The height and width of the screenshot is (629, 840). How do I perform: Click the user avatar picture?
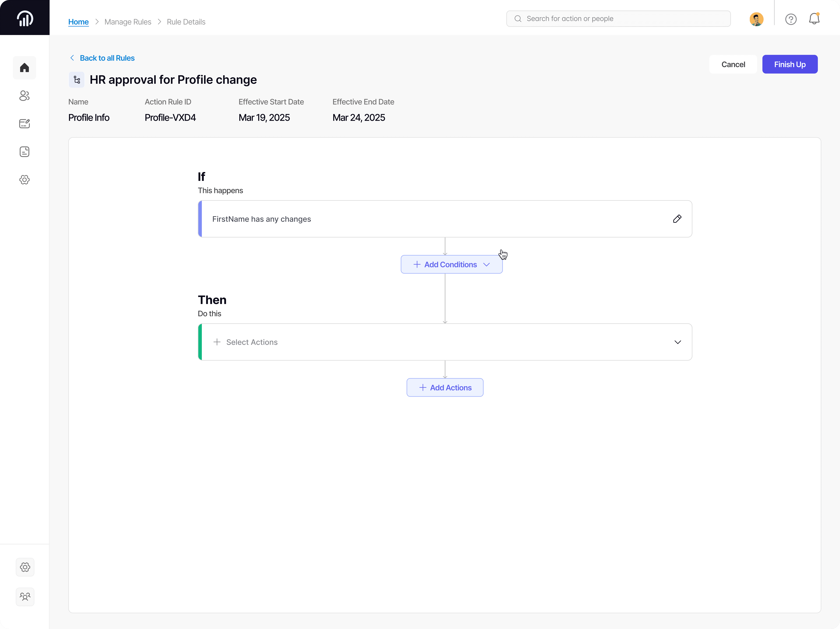[x=756, y=19]
